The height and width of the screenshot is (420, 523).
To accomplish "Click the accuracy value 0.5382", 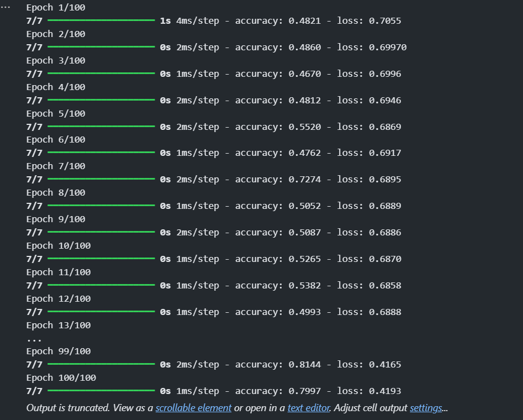I will click(x=304, y=286).
